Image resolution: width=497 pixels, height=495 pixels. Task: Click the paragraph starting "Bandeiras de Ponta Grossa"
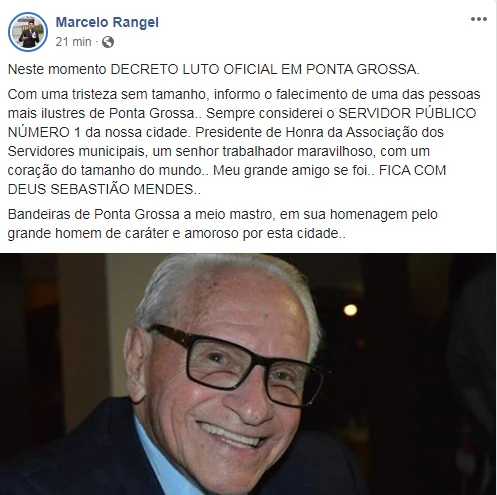pyautogui.click(x=222, y=224)
